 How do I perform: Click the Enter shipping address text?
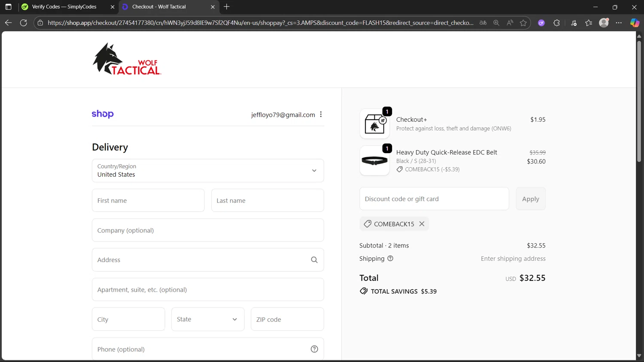(x=513, y=259)
